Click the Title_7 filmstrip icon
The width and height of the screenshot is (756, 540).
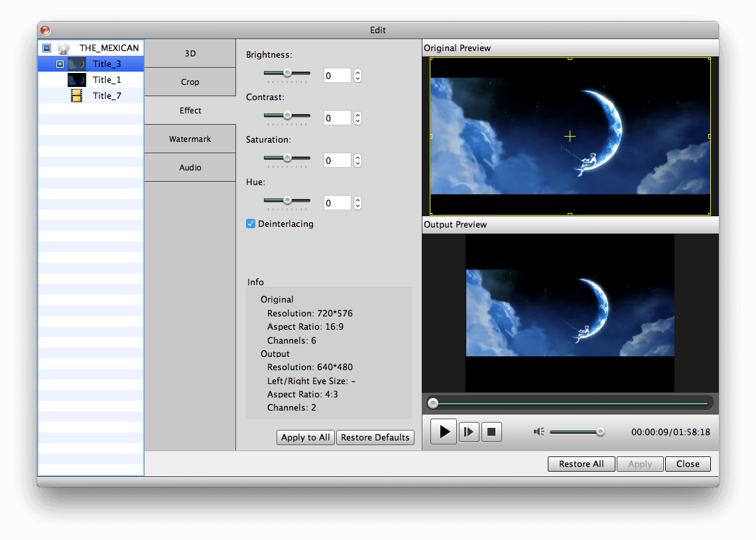coord(77,96)
